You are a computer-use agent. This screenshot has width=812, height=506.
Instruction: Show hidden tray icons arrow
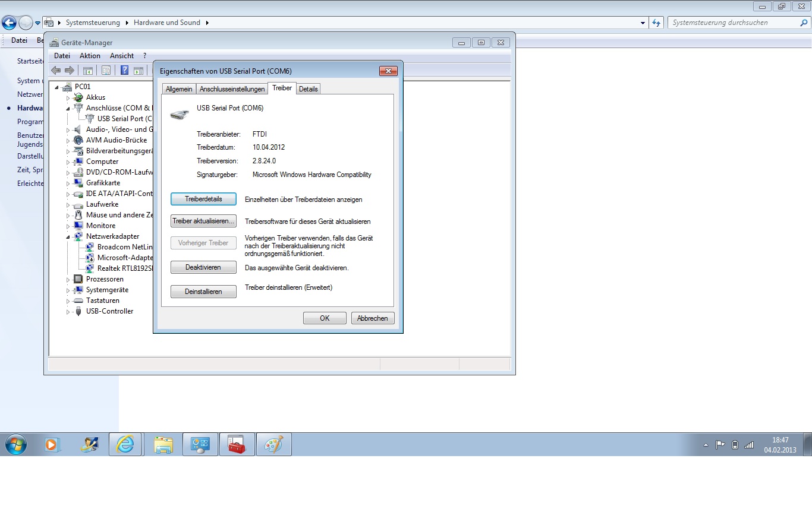pos(706,445)
